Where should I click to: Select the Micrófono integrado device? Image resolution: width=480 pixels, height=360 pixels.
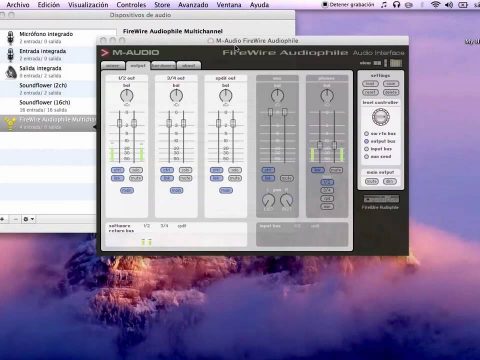pyautogui.click(x=48, y=38)
